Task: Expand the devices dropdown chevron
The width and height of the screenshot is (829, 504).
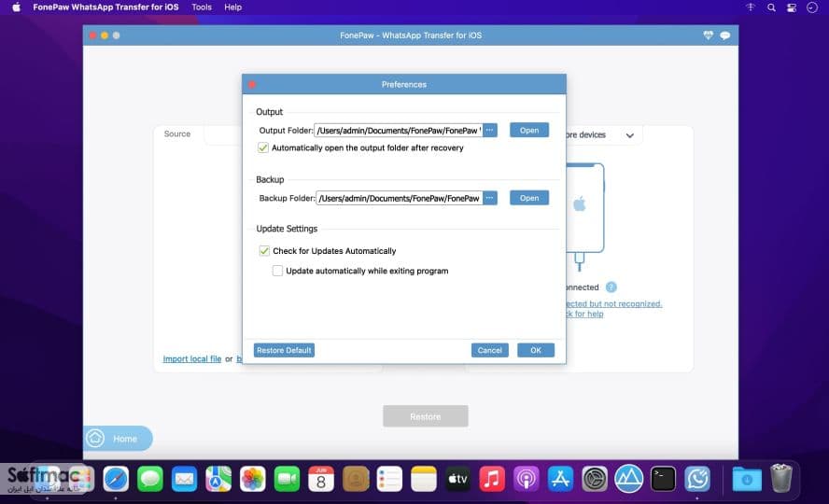Action: [629, 135]
